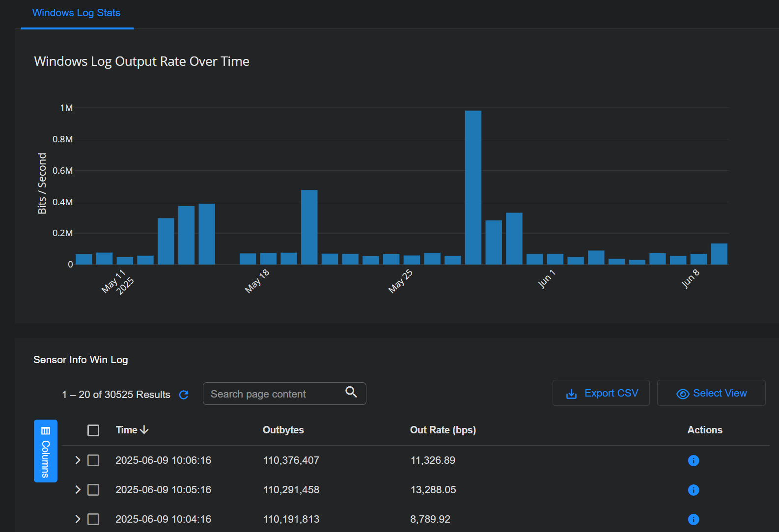The image size is (779, 532).
Task: Click the Time column sort arrow
Action: point(144,430)
